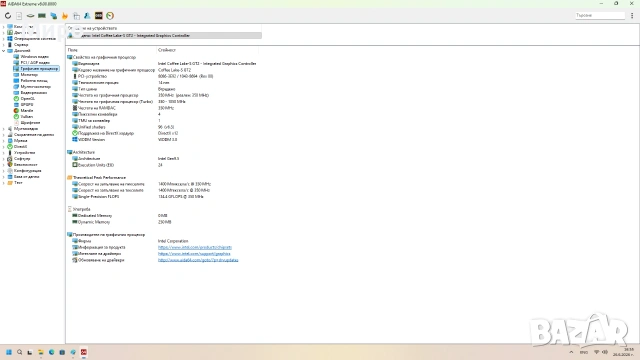Select the Intel Coffee Lake-S GT2 device row
Screen dimensions: 640x360
tap(164, 36)
